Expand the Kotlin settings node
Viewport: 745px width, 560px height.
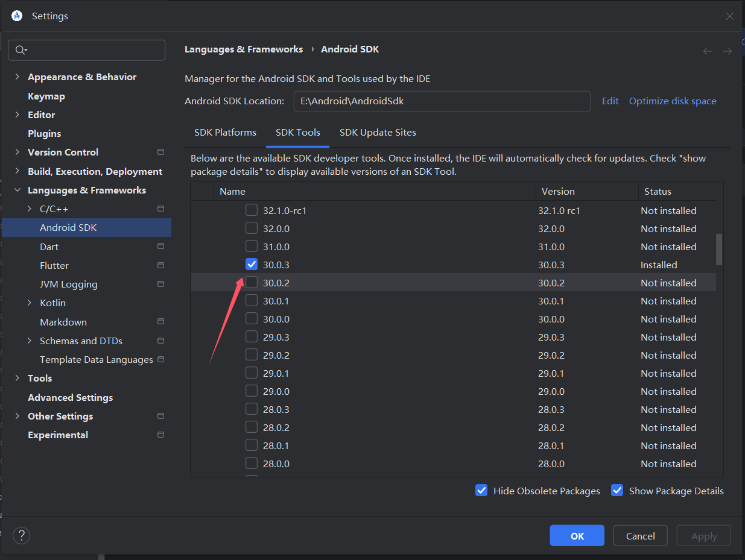(x=30, y=303)
